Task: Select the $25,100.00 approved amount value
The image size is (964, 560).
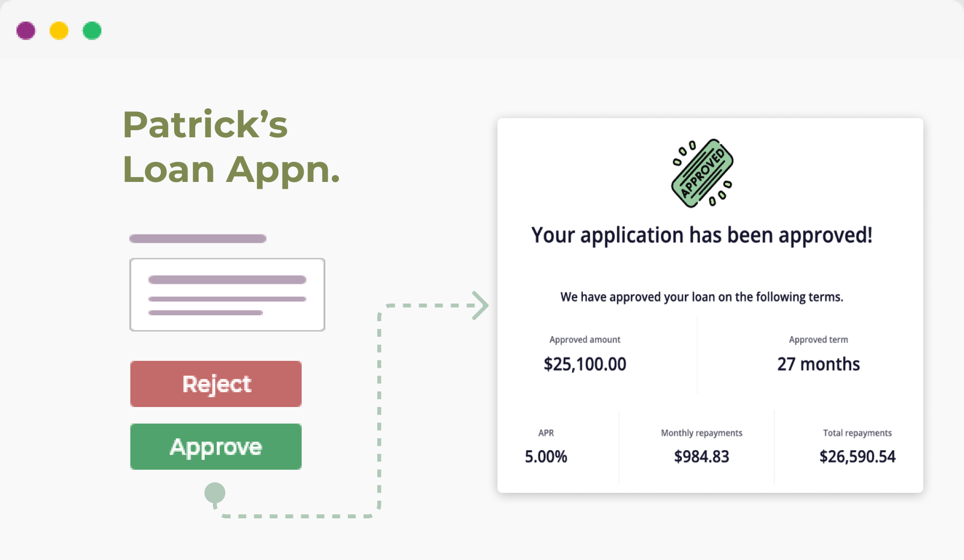Action: point(585,364)
